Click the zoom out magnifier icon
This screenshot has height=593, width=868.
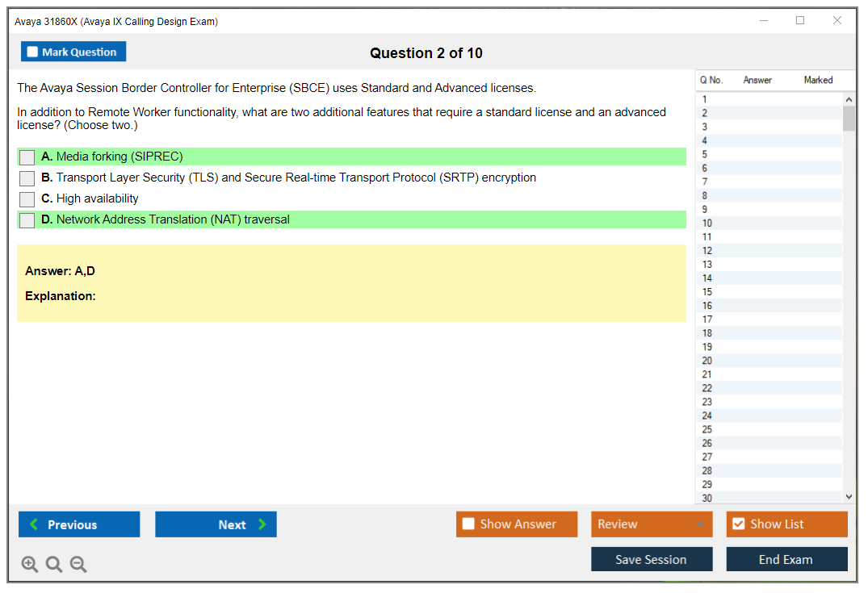[78, 565]
